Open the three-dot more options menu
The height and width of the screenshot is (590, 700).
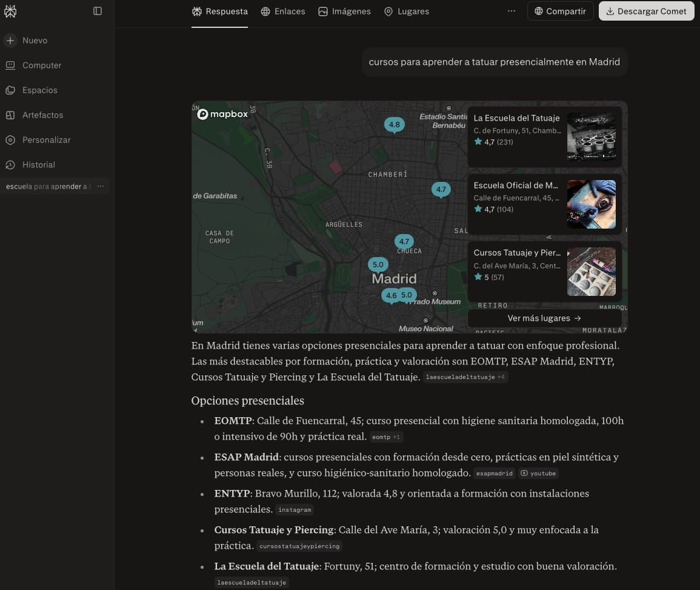(512, 11)
